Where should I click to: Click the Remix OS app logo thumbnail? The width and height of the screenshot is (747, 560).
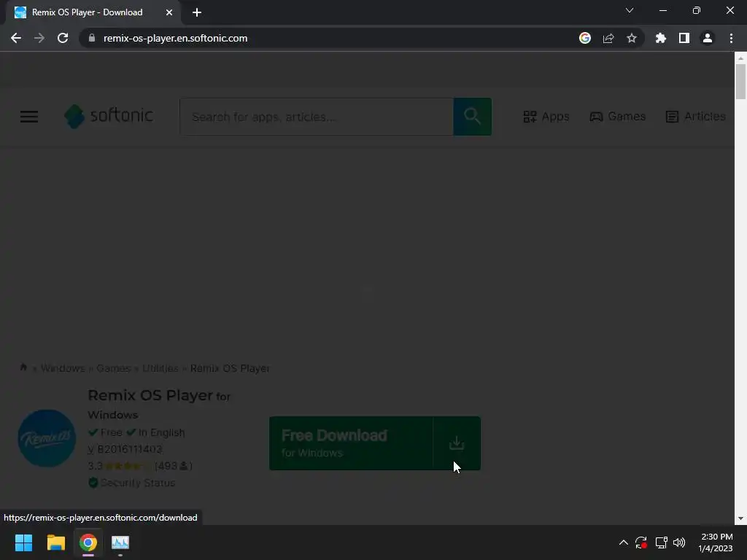47,438
